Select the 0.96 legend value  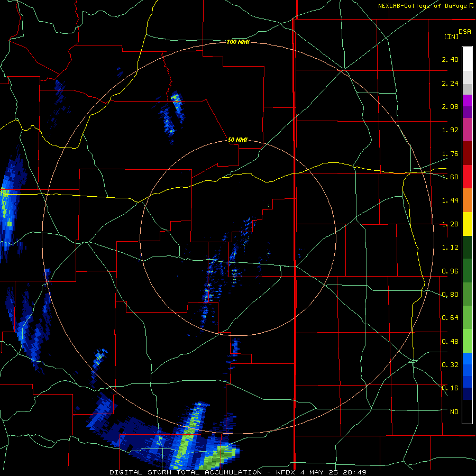[x=450, y=271]
